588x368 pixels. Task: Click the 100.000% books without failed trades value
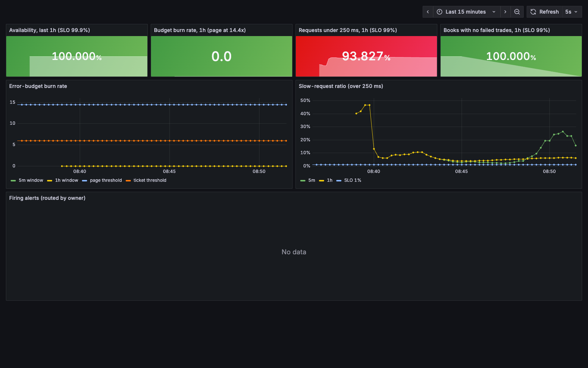pyautogui.click(x=511, y=56)
